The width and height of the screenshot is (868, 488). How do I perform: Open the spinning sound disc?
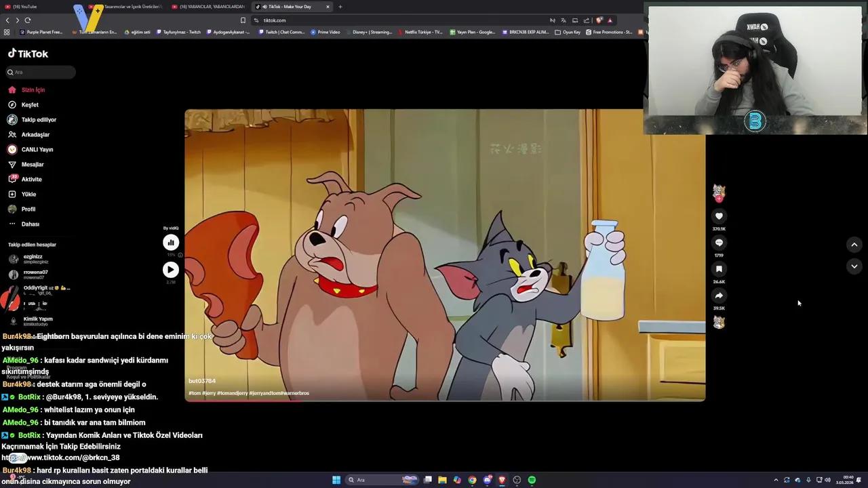(719, 323)
